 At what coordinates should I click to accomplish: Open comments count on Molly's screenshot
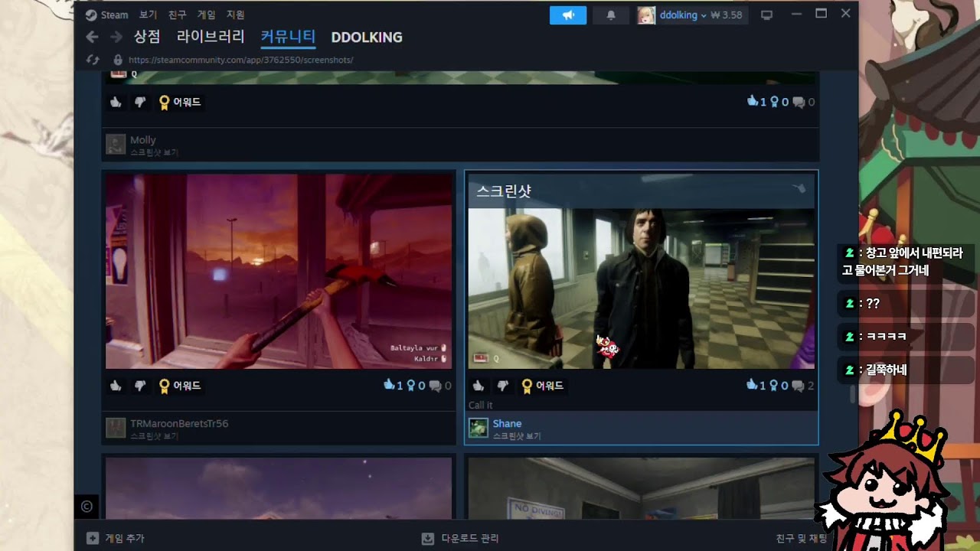point(804,102)
